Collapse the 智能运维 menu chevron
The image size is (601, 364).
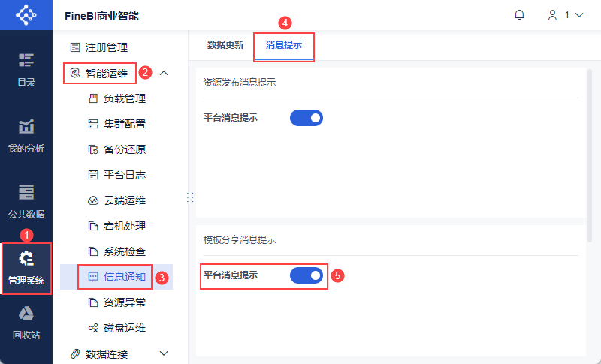[164, 73]
